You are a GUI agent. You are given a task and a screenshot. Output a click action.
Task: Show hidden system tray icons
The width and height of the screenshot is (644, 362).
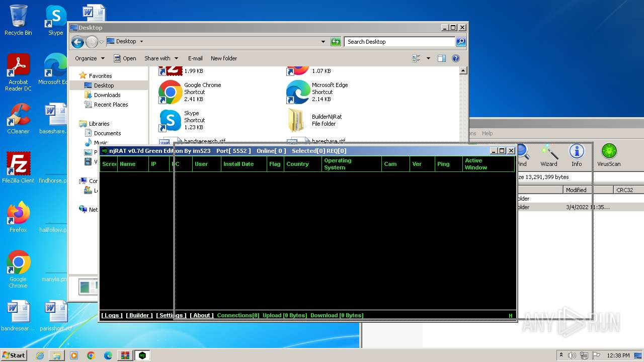[x=561, y=355]
